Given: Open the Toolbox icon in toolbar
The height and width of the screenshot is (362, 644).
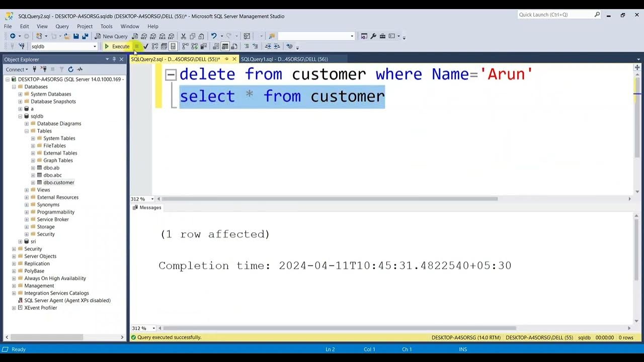Looking at the screenshot, I should (382, 36).
